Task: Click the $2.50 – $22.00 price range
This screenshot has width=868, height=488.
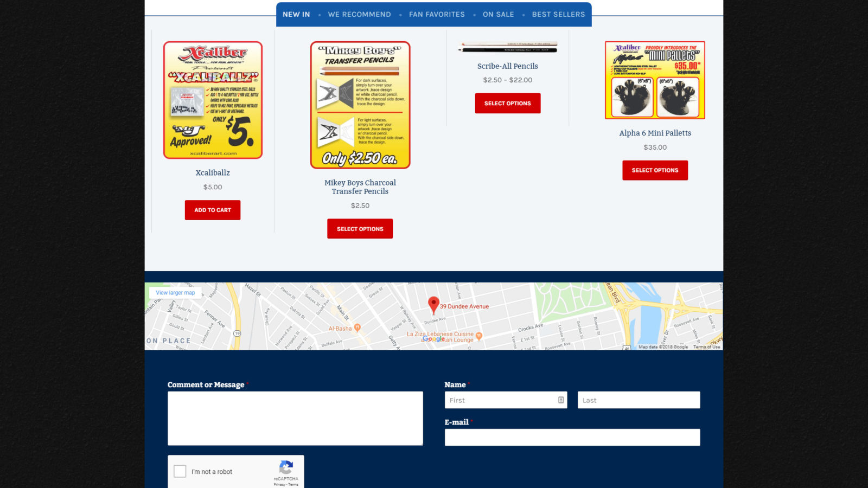Action: (x=508, y=80)
